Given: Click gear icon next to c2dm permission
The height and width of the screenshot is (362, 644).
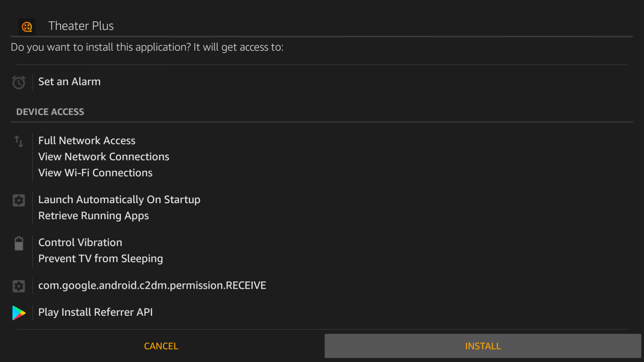Looking at the screenshot, I should pos(19,286).
